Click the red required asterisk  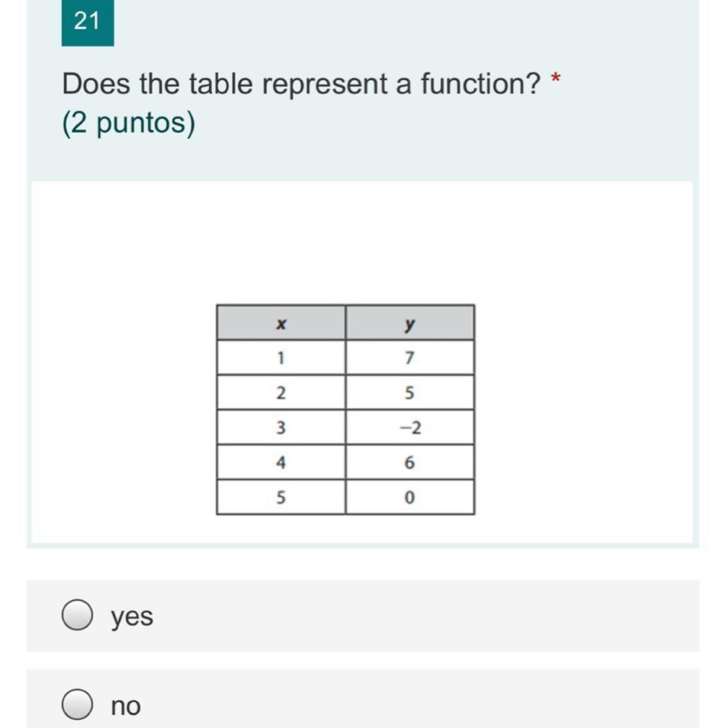555,79
